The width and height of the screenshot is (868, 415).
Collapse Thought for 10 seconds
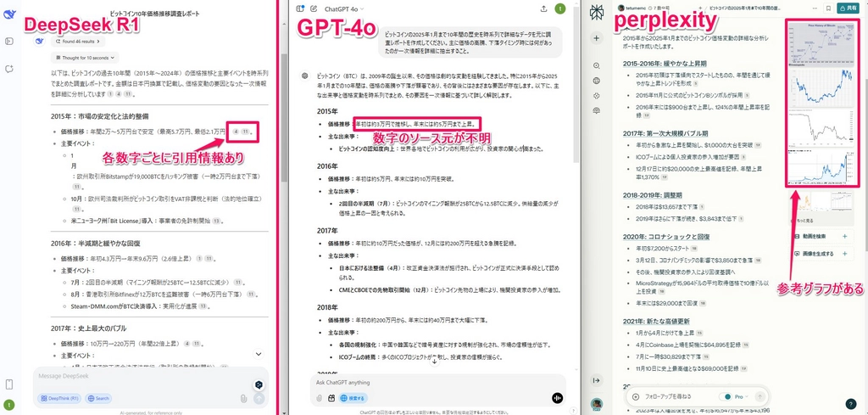point(84,57)
